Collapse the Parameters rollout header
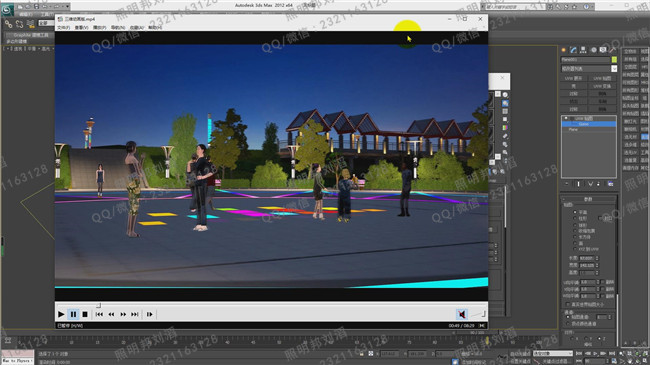 click(589, 199)
